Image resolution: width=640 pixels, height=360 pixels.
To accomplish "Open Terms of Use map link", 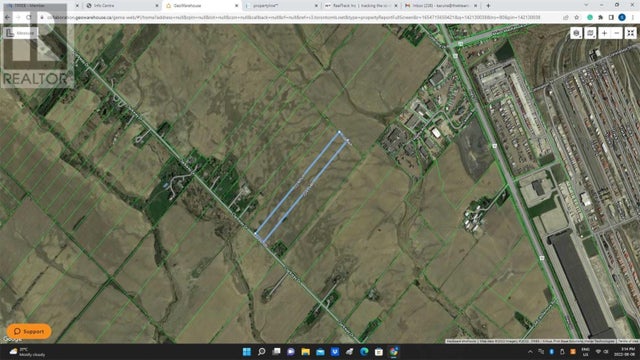I will click(628, 341).
